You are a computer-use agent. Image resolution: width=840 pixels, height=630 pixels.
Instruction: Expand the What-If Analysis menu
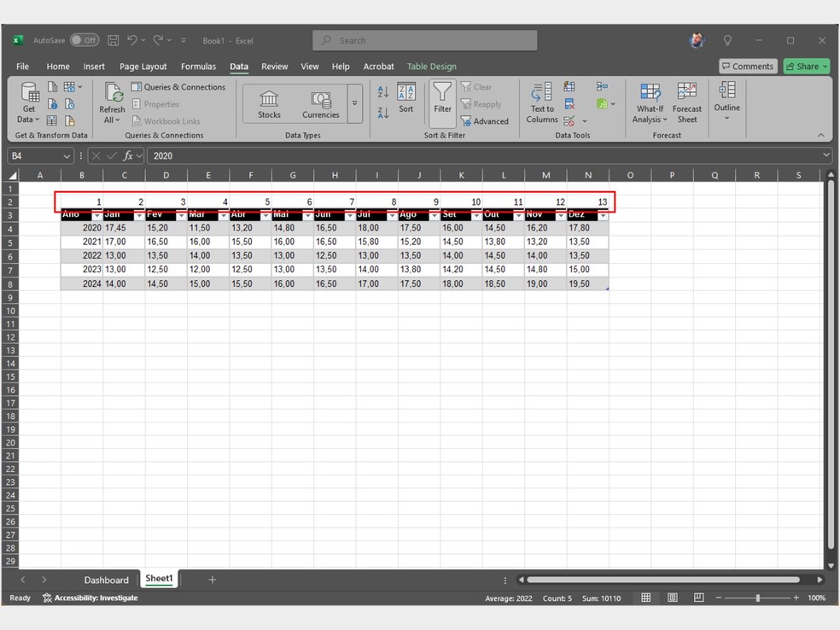point(650,102)
